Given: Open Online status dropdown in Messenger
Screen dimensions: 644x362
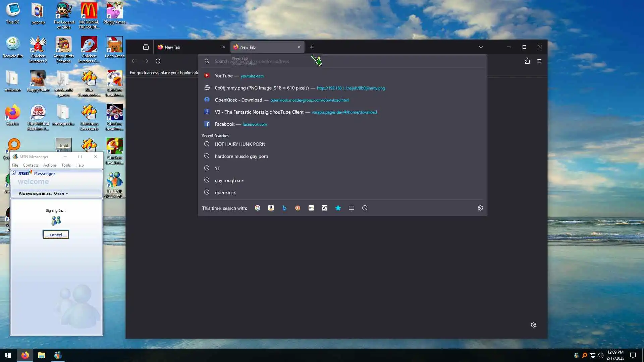Looking at the screenshot, I should [x=61, y=193].
